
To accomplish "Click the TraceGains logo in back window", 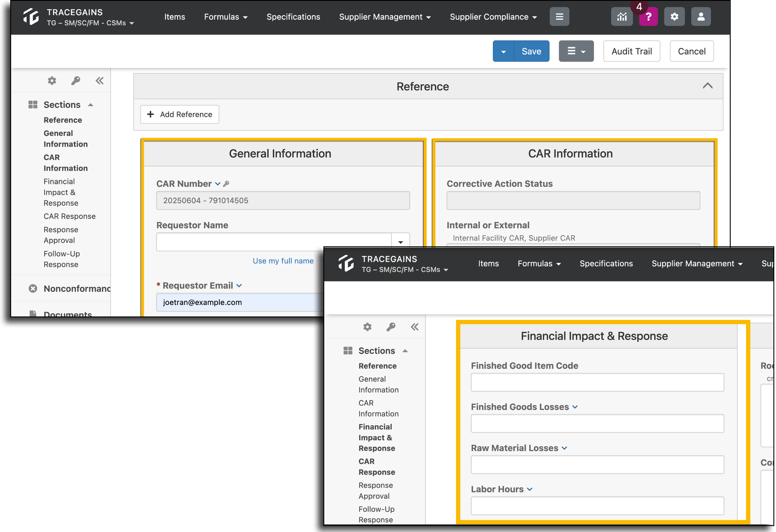I will coord(31,17).
